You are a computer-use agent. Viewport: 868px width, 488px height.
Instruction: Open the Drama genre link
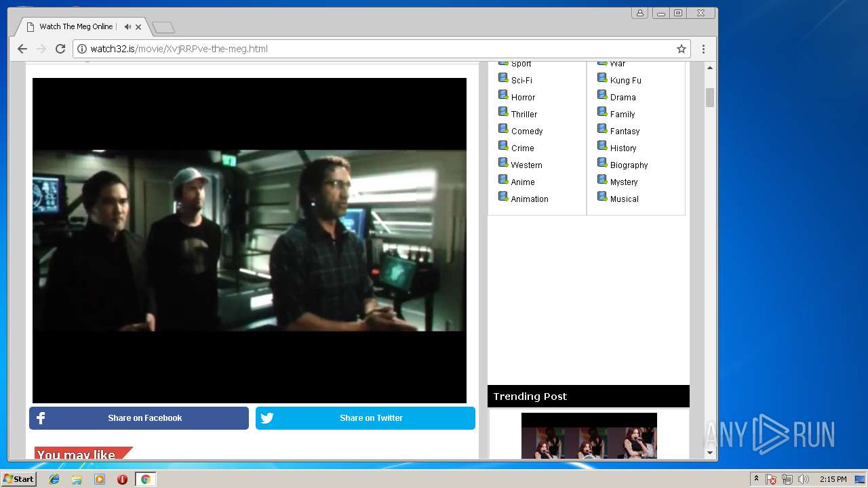623,98
